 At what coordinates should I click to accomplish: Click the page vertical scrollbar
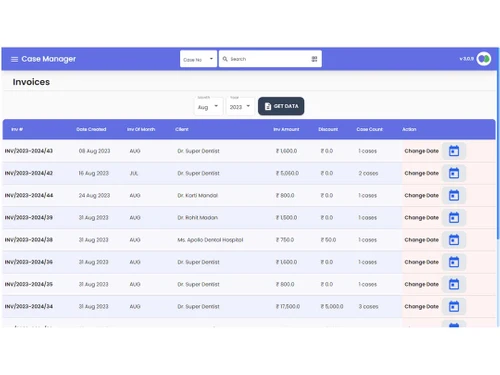pyautogui.click(x=498, y=143)
